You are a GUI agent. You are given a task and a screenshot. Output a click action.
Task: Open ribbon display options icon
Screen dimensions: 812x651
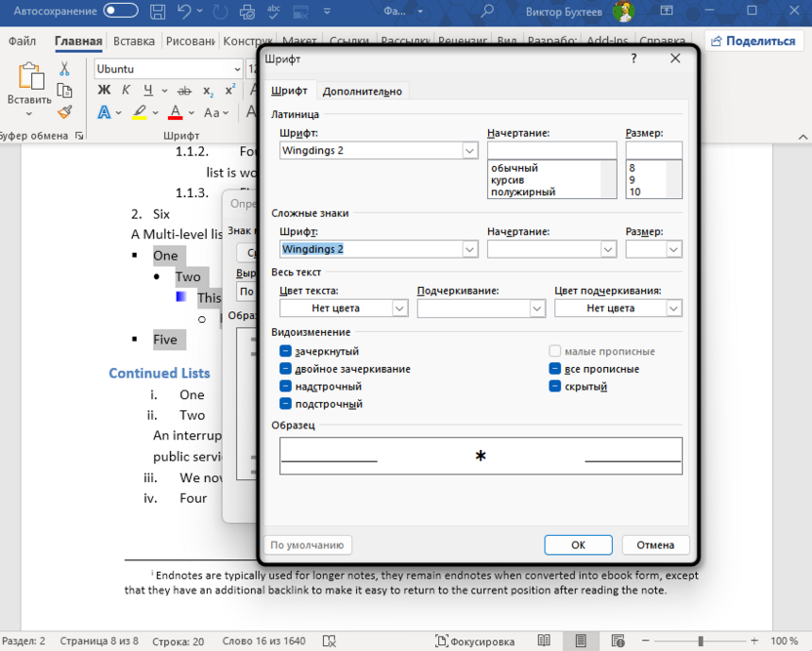[x=667, y=11]
